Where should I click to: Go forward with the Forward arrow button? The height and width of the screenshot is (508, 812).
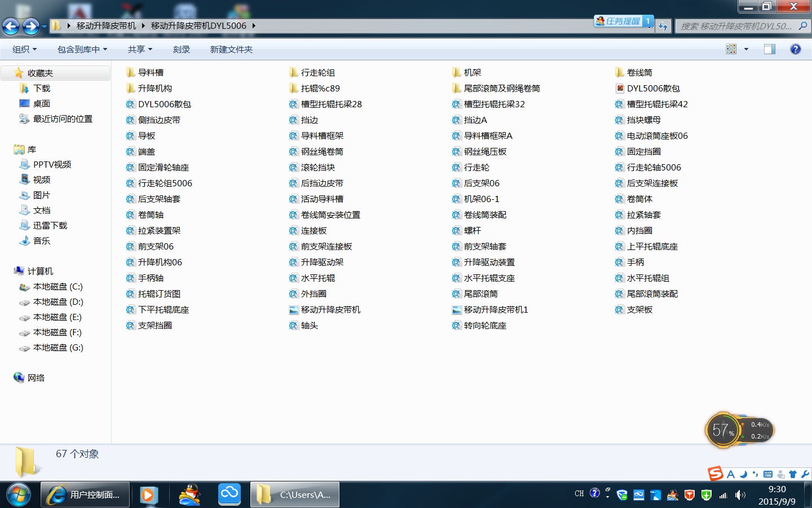click(x=30, y=26)
